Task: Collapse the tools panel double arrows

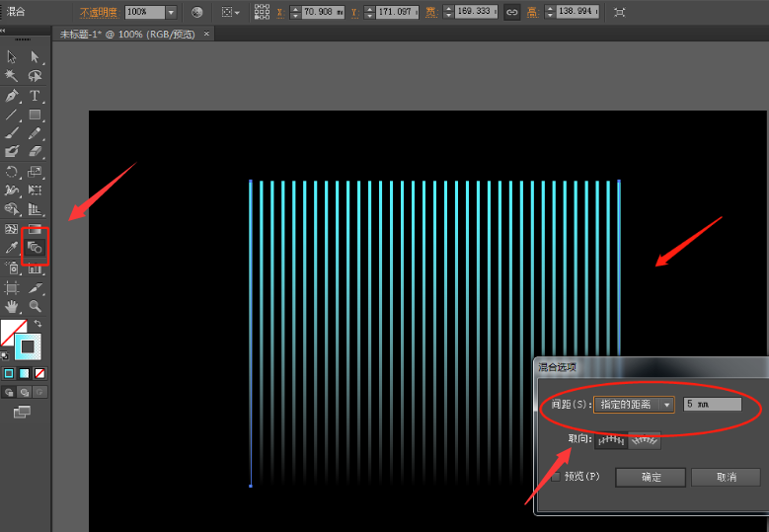Action: 3,30
